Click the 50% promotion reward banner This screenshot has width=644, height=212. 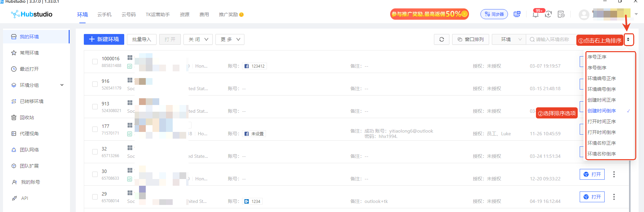click(429, 14)
